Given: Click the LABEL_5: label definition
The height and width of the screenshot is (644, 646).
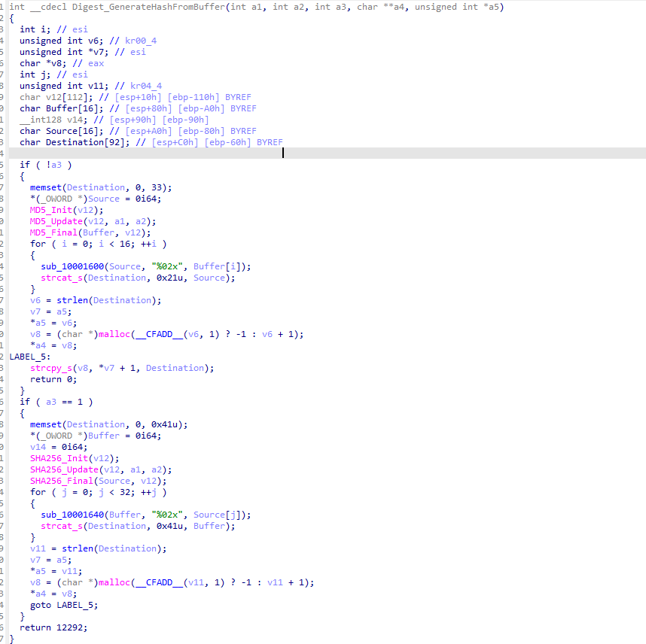Looking at the screenshot, I should tap(29, 357).
